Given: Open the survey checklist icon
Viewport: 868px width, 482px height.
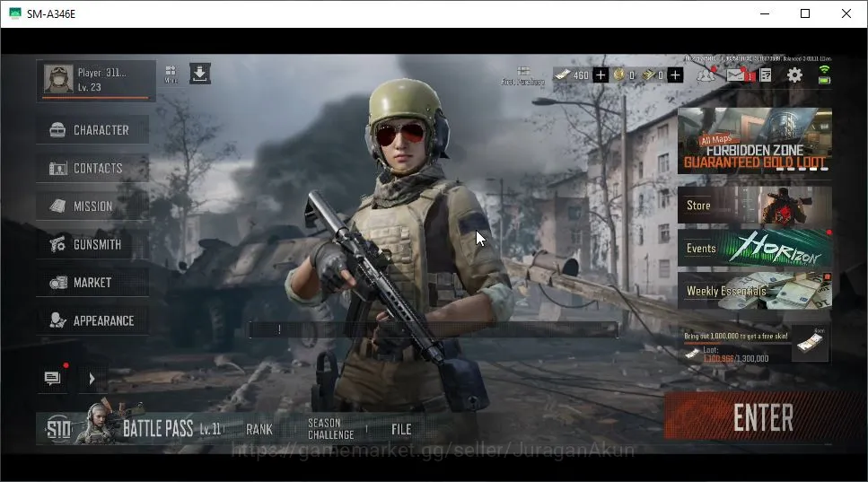Looking at the screenshot, I should (766, 74).
